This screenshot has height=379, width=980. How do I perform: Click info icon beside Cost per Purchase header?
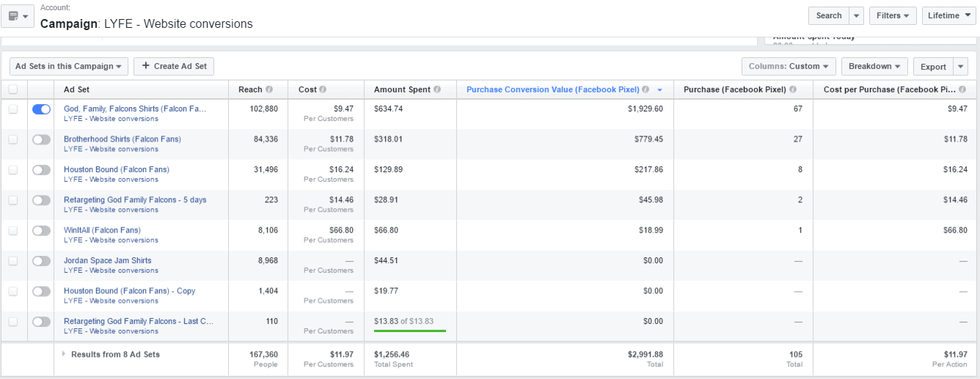pos(962,89)
